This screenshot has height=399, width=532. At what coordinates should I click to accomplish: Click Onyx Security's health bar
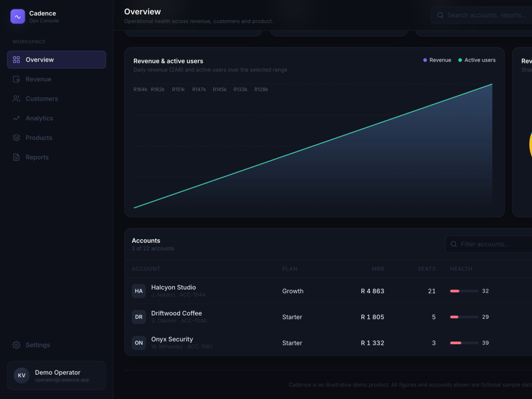(x=464, y=343)
